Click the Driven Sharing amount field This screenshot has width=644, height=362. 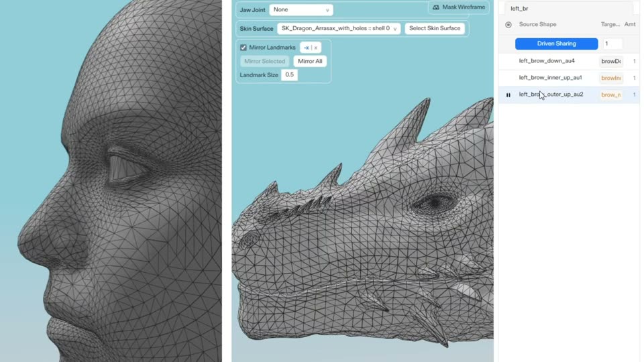pos(612,44)
